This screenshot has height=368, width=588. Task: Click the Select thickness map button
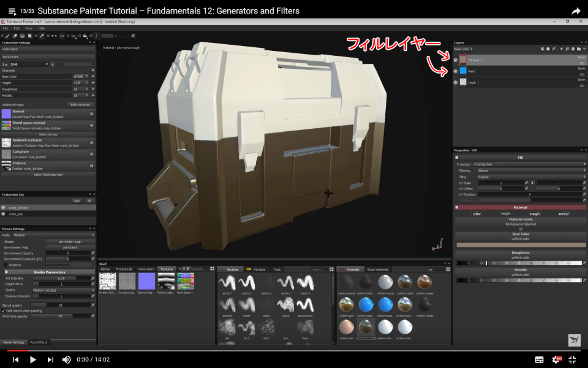tap(48, 175)
